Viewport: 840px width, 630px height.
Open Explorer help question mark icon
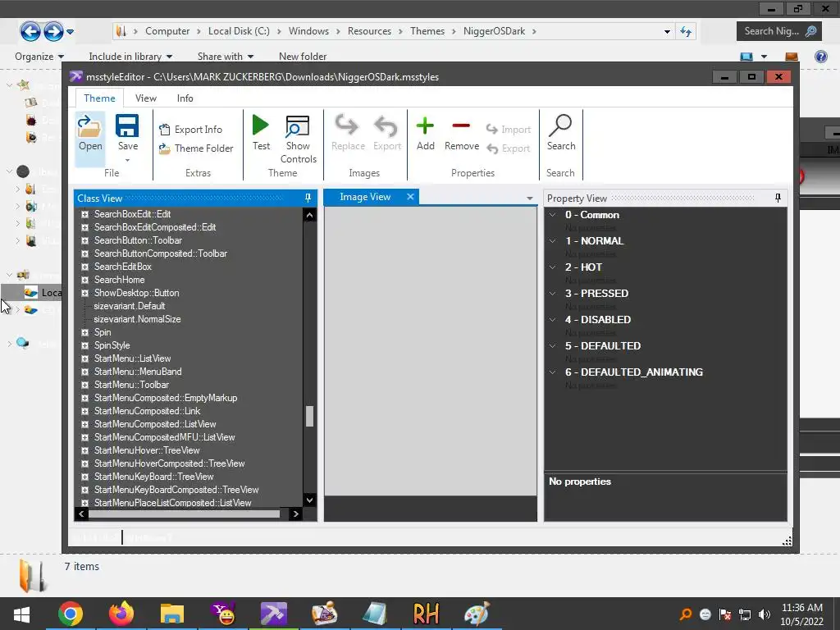(x=820, y=57)
